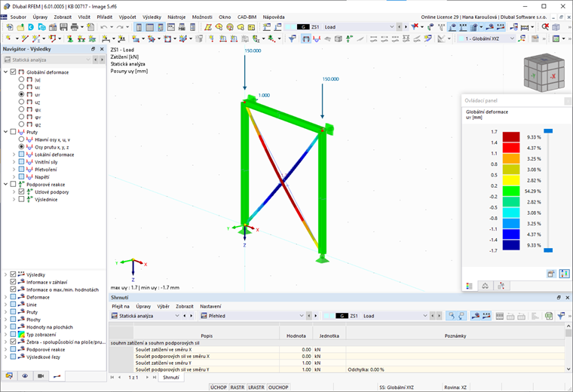This screenshot has height=392, width=573.
Task: Toggle Globální deformace checkbox
Action: (13, 72)
